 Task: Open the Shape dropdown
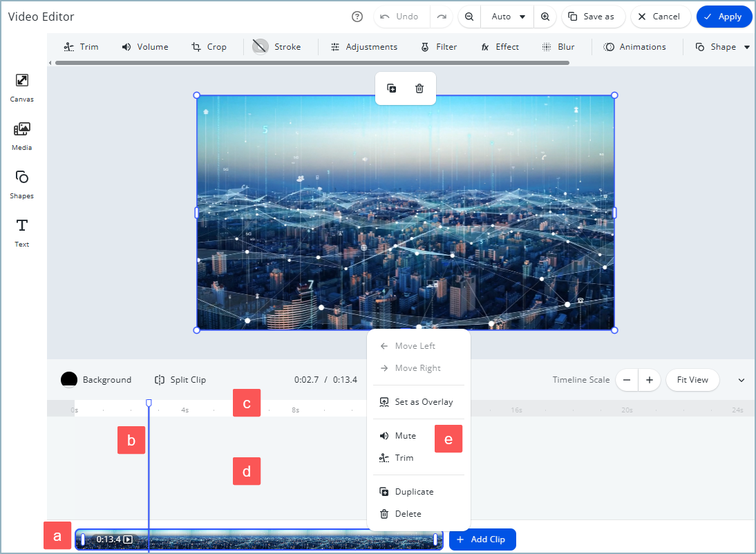click(x=722, y=46)
